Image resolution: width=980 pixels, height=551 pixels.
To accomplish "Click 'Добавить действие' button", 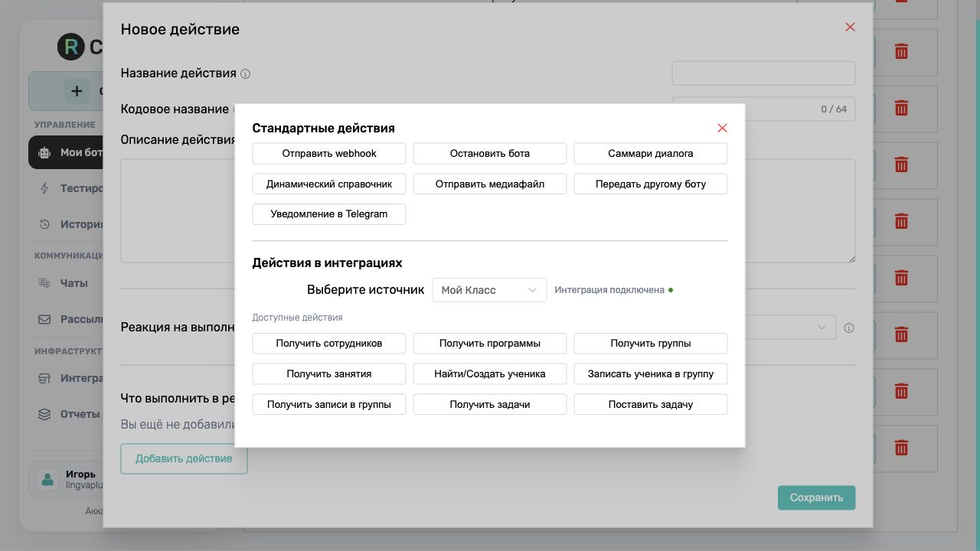I will coord(184,458).
